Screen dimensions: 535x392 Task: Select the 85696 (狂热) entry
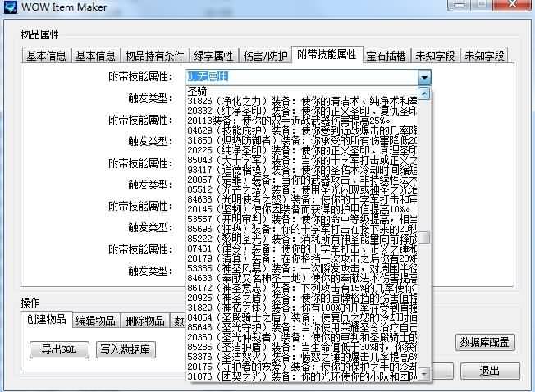coord(302,229)
